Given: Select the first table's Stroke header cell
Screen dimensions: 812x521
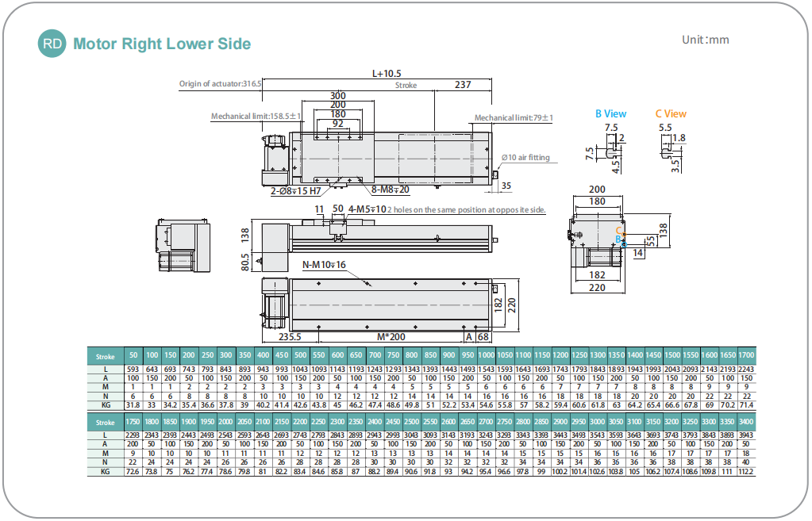Looking at the screenshot, I should pos(105,357).
